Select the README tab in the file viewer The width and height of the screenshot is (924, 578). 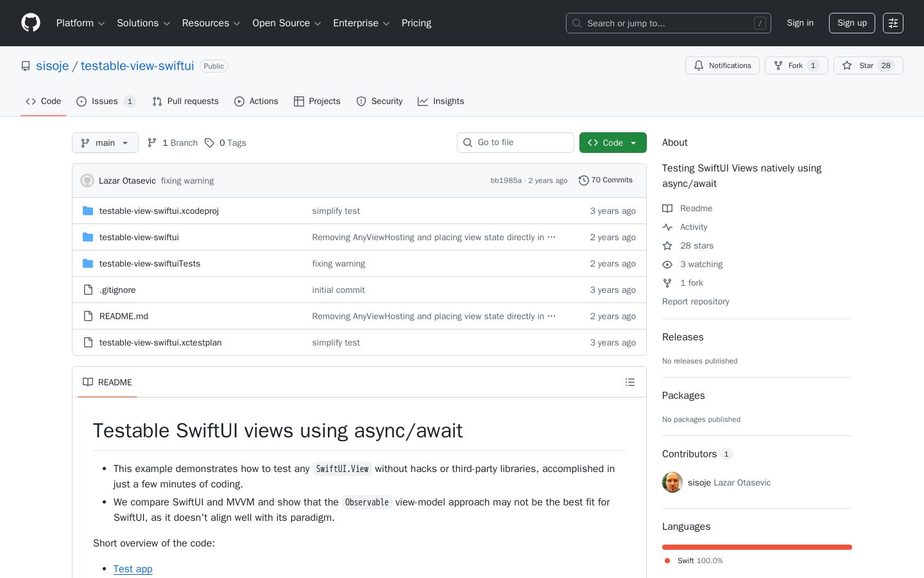[108, 382]
